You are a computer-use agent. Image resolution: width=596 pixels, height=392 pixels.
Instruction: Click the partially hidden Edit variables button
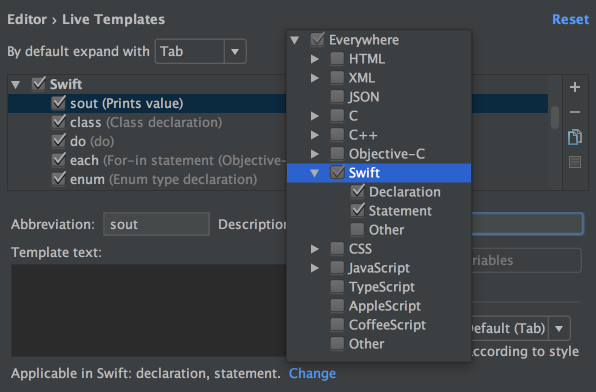(526, 260)
